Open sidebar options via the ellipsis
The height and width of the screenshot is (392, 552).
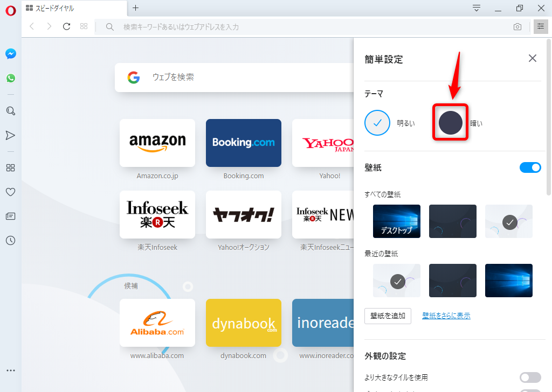[10, 370]
